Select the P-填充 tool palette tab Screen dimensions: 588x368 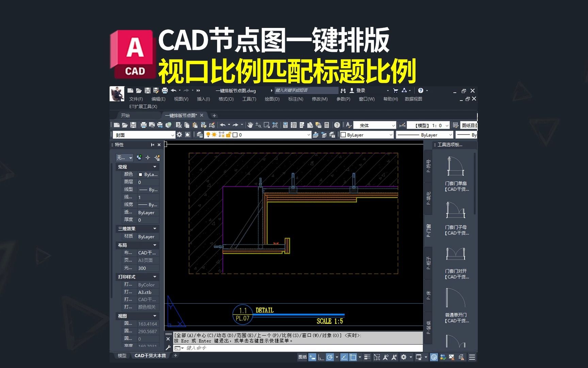pos(428,198)
